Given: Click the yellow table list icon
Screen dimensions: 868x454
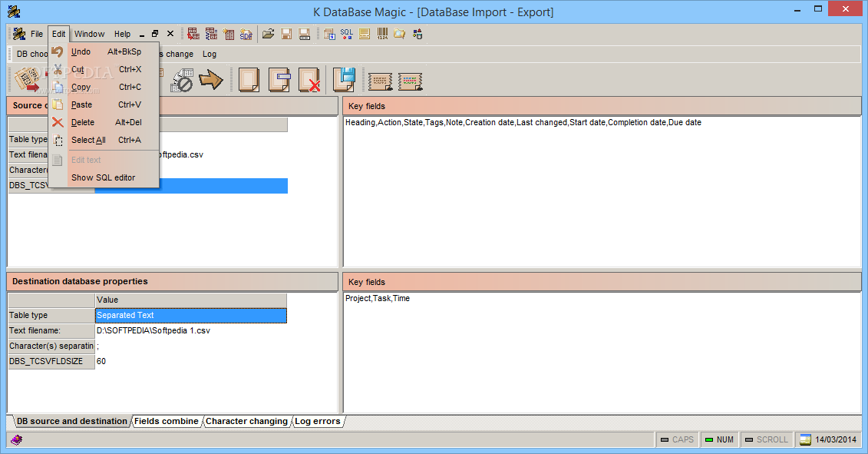Looking at the screenshot, I should point(365,34).
